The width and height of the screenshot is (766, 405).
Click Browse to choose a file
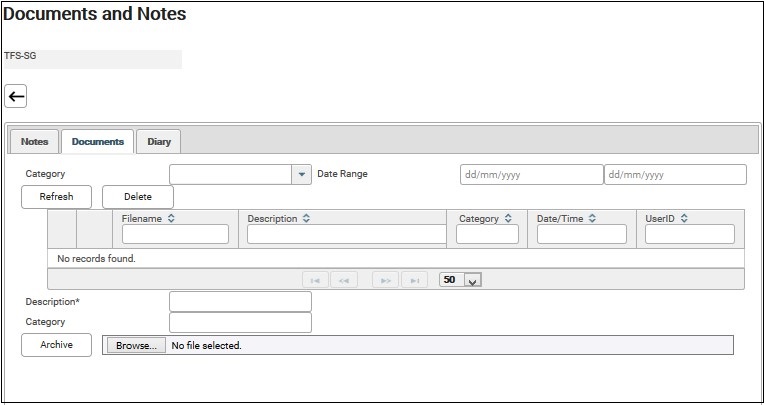(x=135, y=346)
